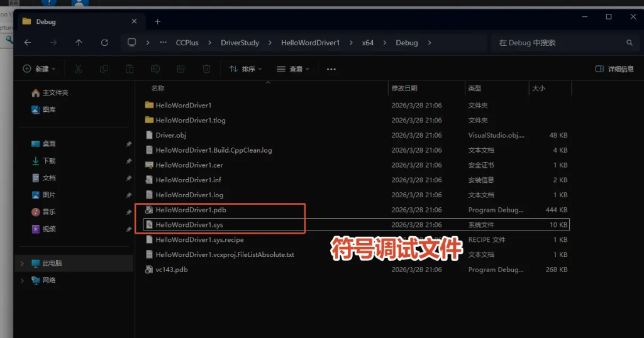Click the This PC monitor icon in address bar
Image resolution: width=644 pixels, height=338 pixels.
coord(132,42)
